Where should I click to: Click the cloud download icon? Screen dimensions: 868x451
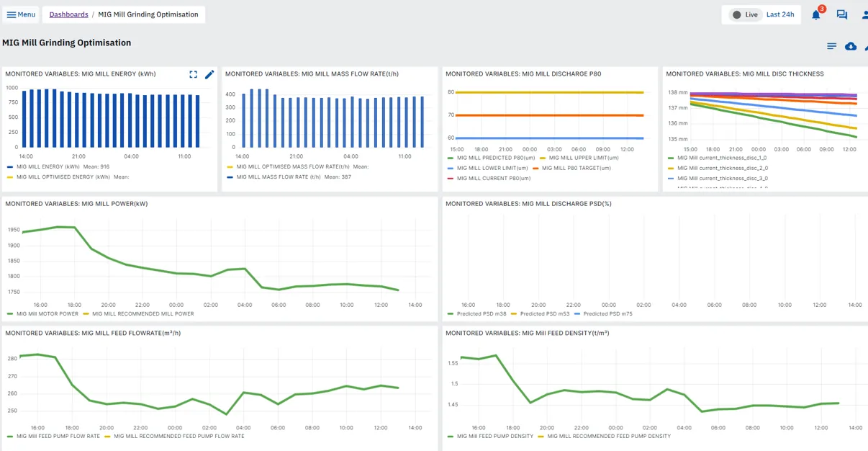(851, 46)
